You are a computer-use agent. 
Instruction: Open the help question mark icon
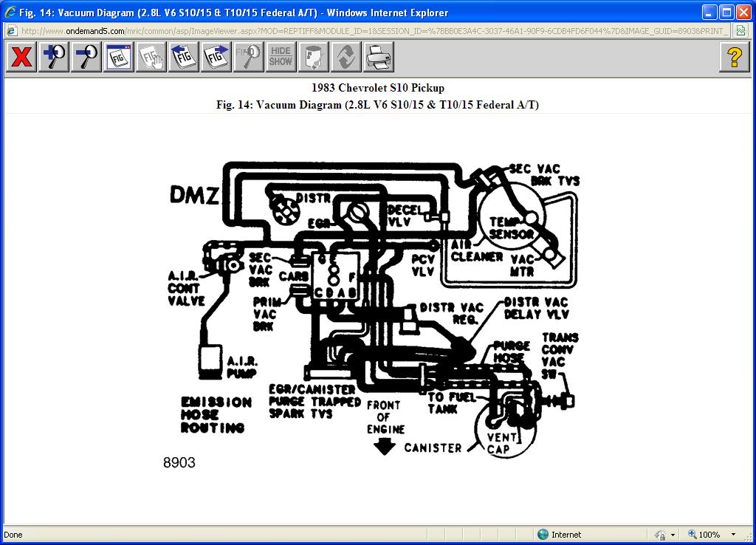click(x=735, y=57)
